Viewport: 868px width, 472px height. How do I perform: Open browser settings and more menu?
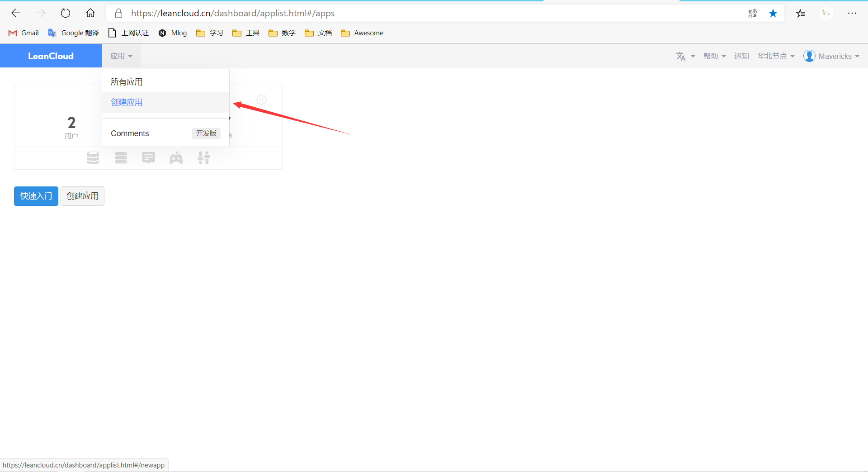point(852,13)
